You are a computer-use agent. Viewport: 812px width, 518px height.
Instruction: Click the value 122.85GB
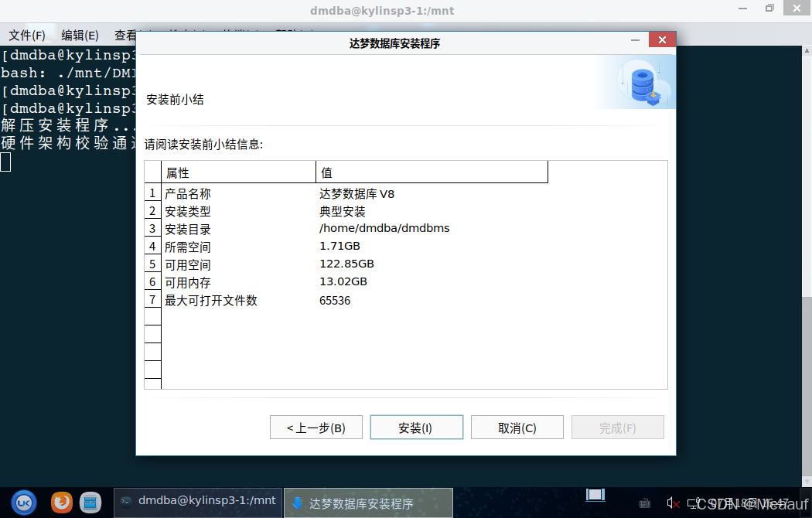346,264
